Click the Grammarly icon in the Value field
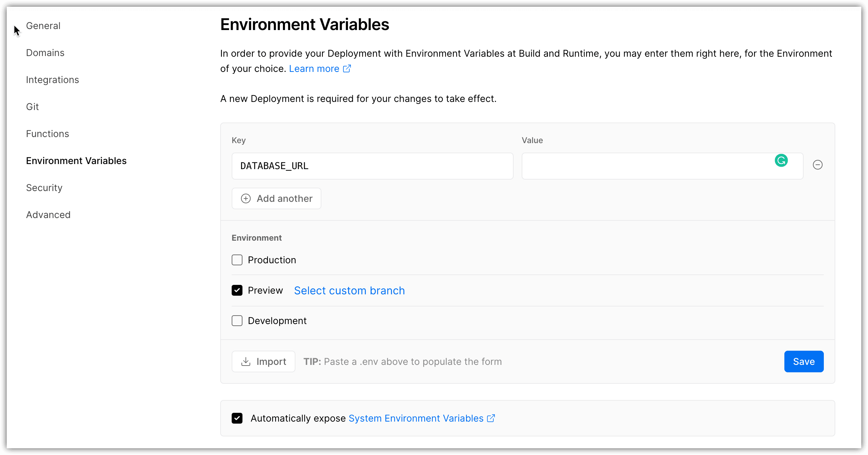This screenshot has height=455, width=868. click(x=782, y=161)
